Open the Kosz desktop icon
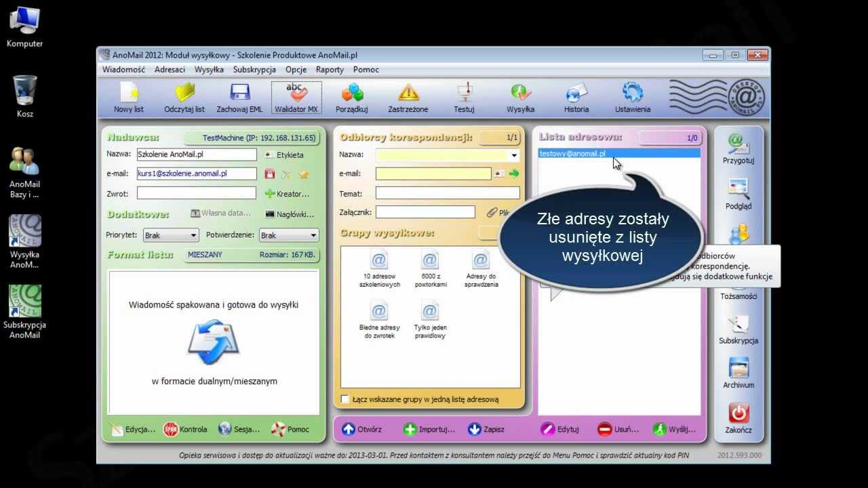This screenshot has width=868, height=488. pos(25,96)
